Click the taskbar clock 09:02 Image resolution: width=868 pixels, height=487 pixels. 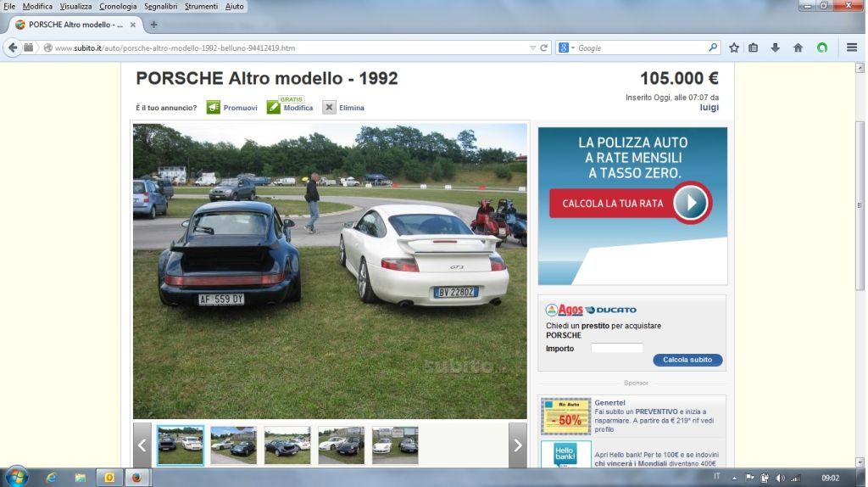(831, 479)
